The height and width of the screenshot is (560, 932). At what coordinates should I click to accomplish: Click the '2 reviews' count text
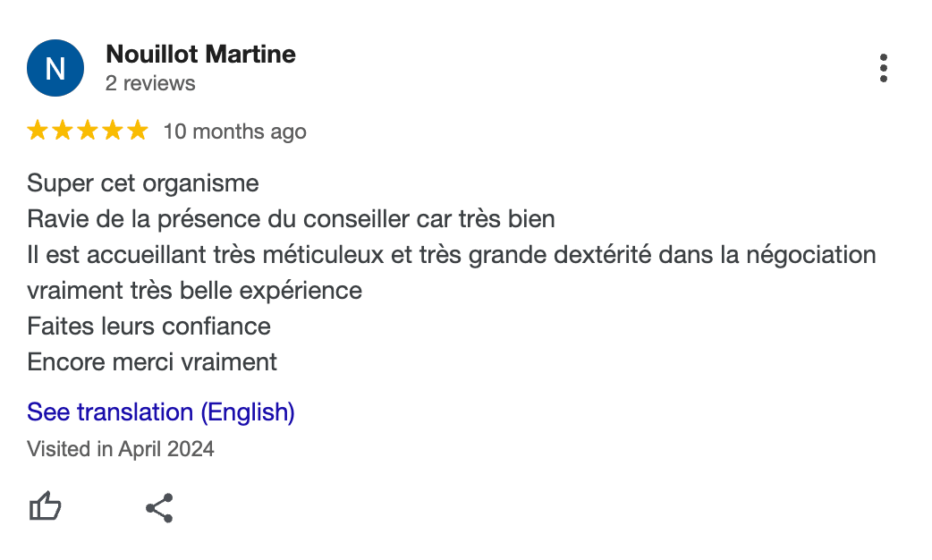coord(150,83)
